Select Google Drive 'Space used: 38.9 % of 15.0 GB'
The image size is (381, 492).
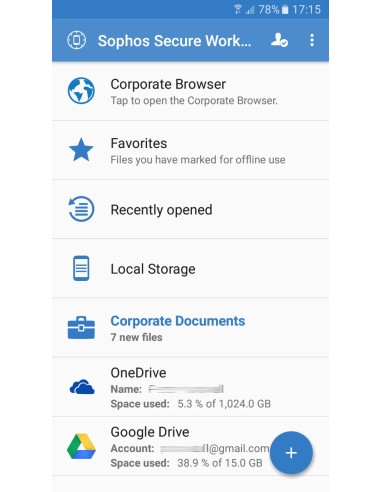point(186,463)
